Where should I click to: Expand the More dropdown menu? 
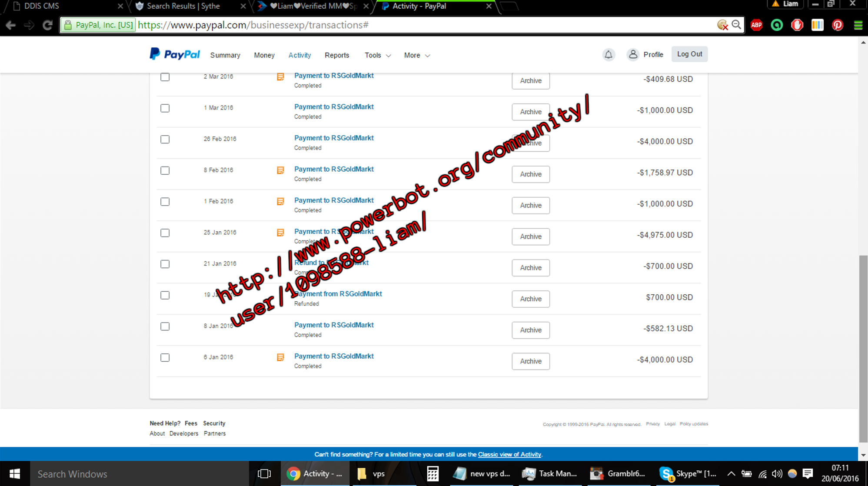coord(417,55)
